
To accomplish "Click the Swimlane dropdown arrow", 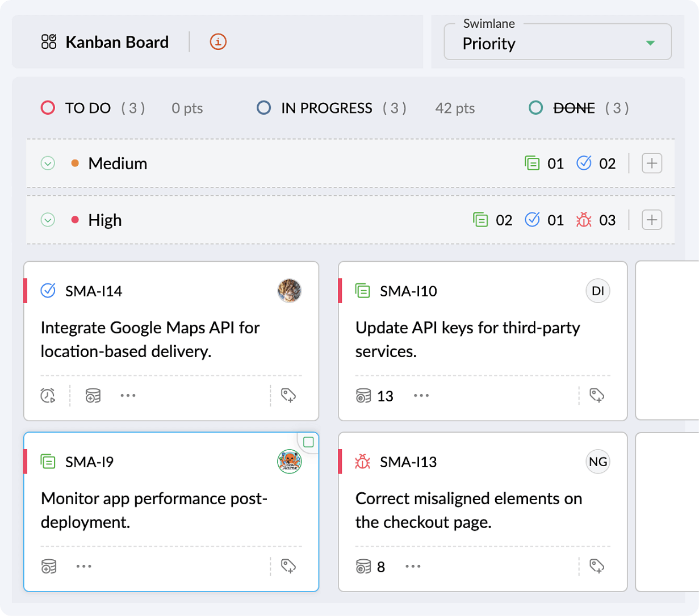I will (x=651, y=43).
